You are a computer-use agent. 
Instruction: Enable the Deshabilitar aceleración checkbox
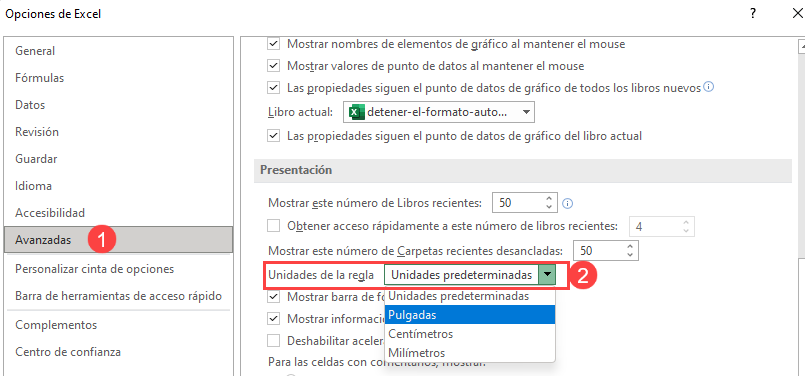click(274, 340)
